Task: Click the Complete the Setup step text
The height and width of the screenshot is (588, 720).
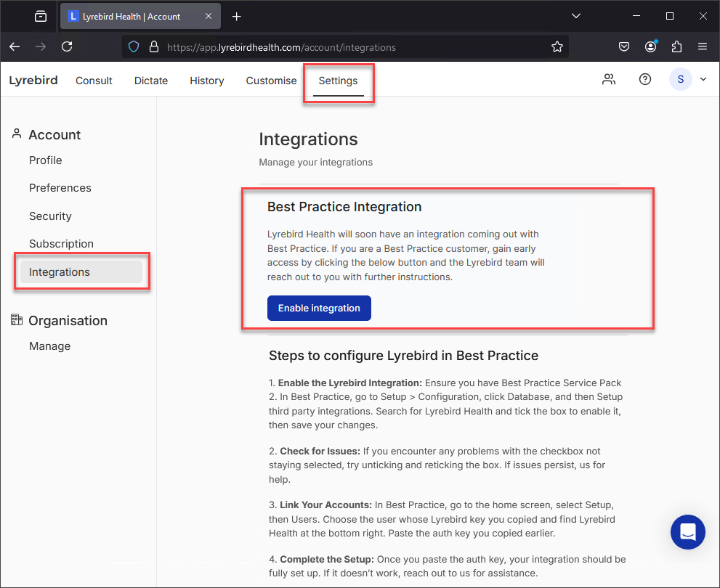Action: point(448,566)
